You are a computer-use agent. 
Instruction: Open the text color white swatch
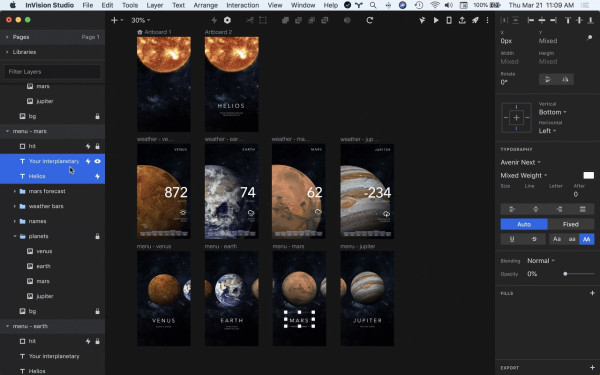pyautogui.click(x=589, y=175)
